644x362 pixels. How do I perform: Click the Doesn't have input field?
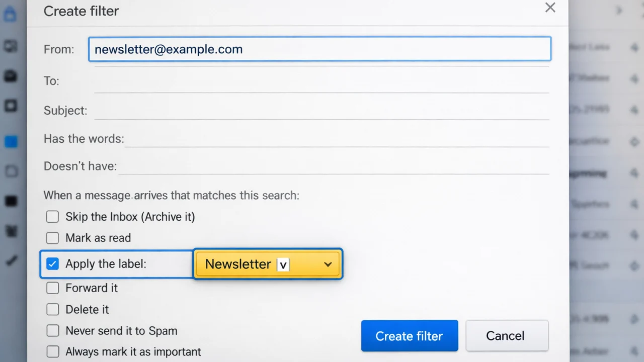(x=333, y=166)
